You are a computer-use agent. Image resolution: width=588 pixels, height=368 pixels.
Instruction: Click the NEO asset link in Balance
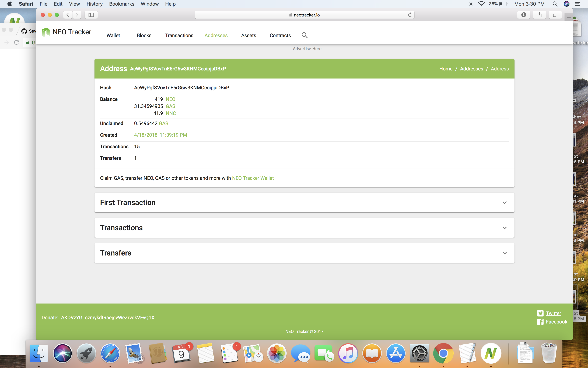coord(171,99)
